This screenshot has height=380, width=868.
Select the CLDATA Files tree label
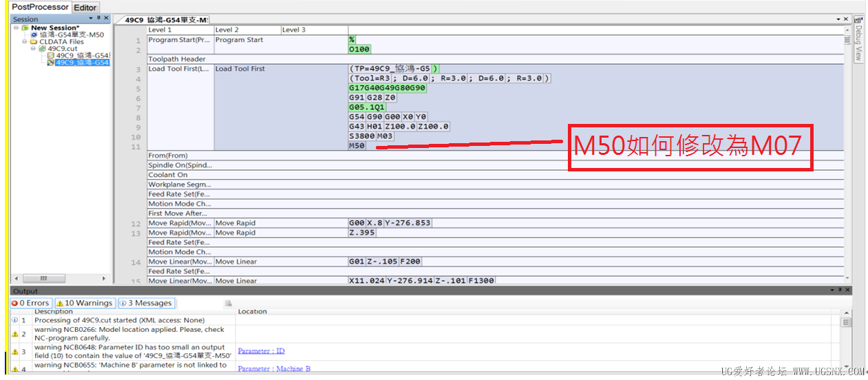click(61, 41)
